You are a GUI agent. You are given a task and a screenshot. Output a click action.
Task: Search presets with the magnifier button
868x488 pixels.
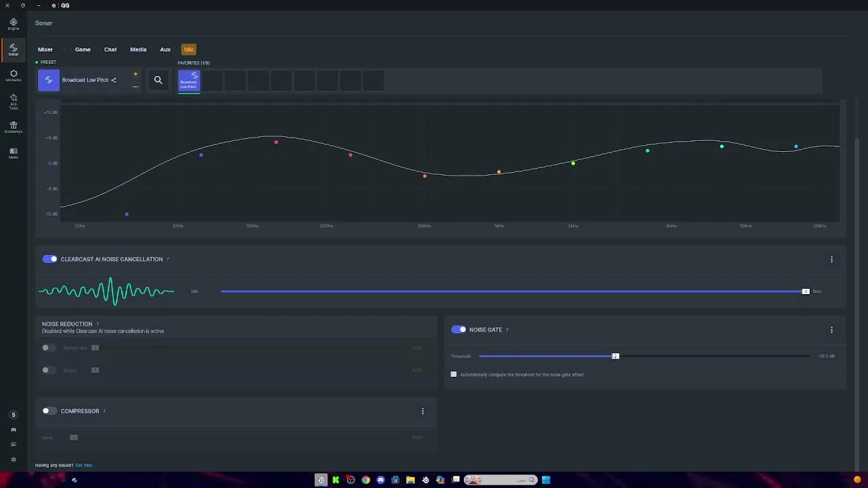point(158,80)
